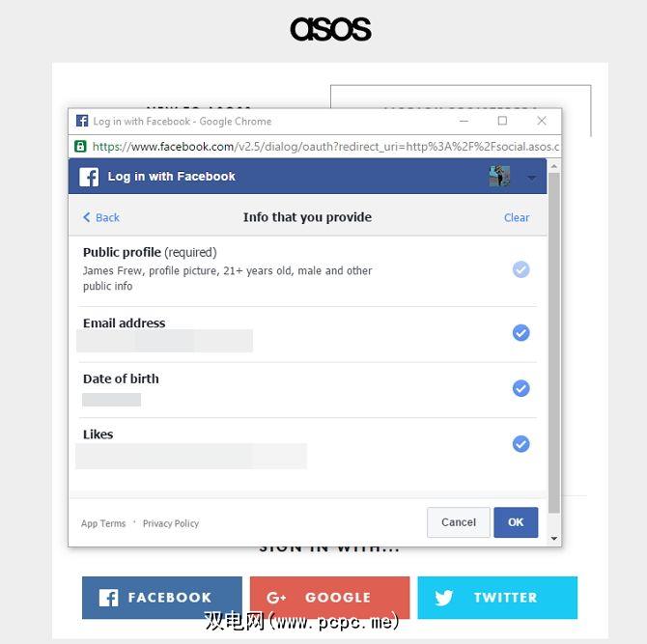Sign in with the Twitter button

(497, 598)
